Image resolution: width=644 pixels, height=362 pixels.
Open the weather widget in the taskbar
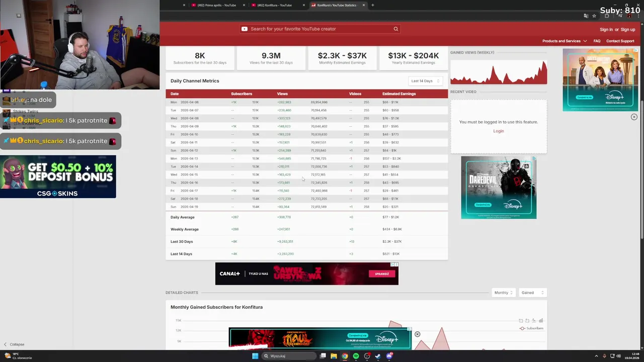tap(18, 356)
